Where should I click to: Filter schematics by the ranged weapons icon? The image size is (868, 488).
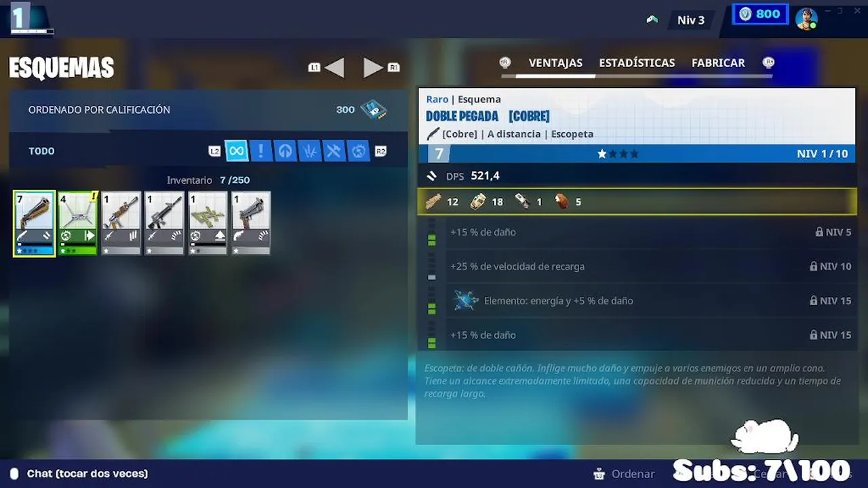(285, 150)
